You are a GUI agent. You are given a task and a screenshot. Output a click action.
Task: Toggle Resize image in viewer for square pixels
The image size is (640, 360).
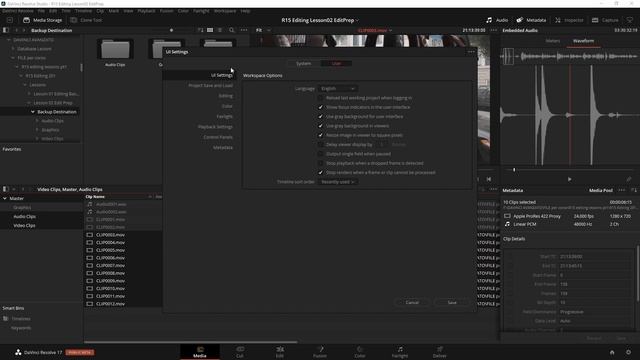[320, 135]
